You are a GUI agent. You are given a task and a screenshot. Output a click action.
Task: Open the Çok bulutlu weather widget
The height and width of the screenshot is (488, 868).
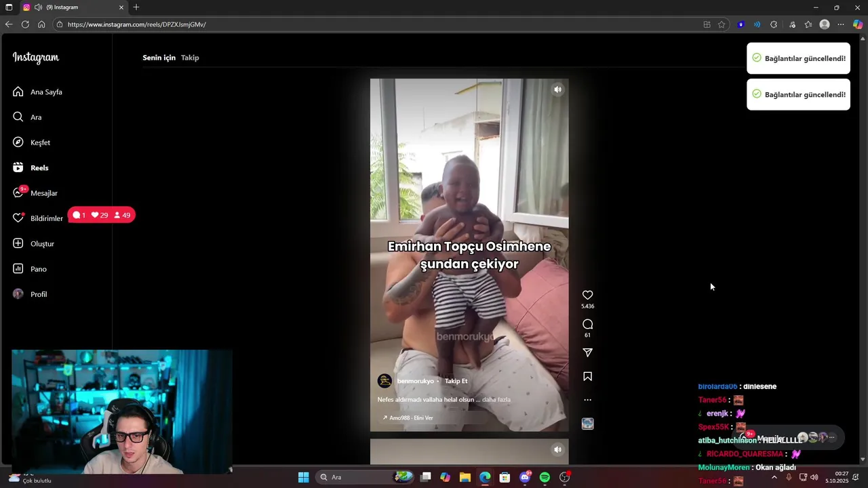31,478
